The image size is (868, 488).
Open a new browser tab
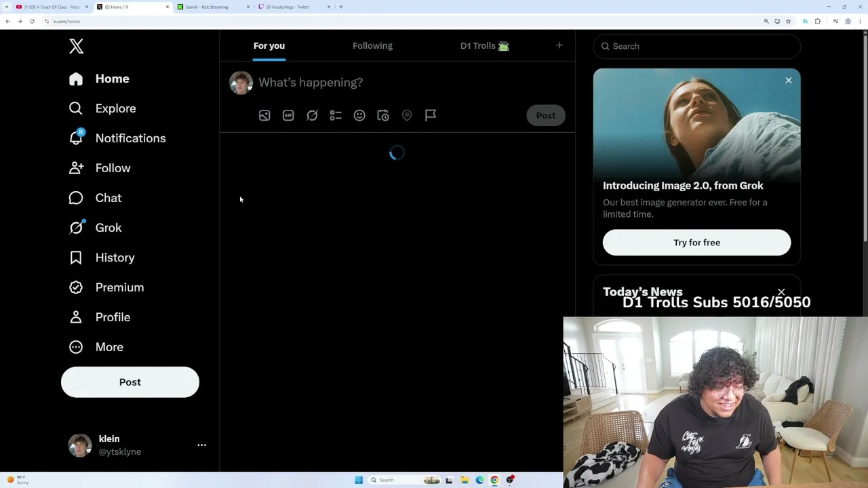pyautogui.click(x=341, y=7)
